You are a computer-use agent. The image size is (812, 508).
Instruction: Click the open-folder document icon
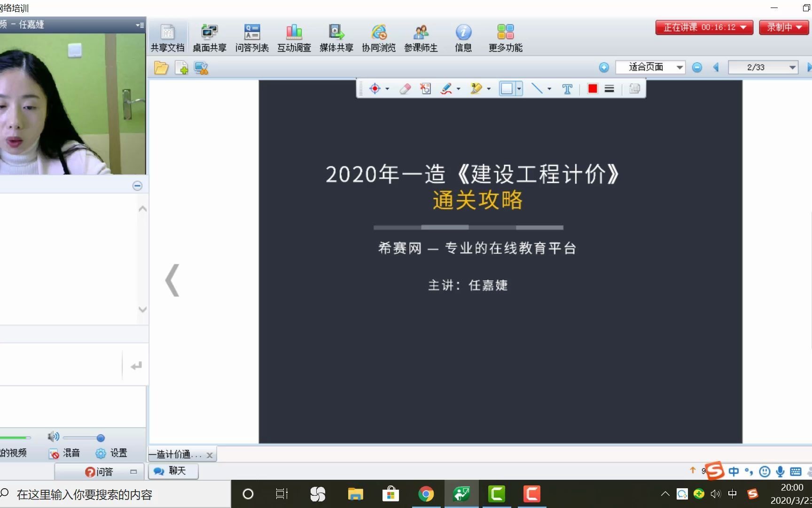point(161,68)
